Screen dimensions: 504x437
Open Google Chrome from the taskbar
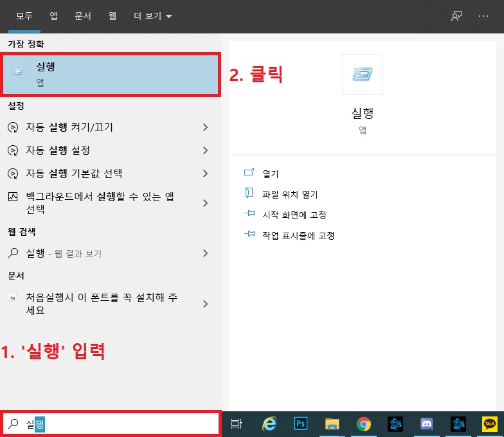[364, 424]
